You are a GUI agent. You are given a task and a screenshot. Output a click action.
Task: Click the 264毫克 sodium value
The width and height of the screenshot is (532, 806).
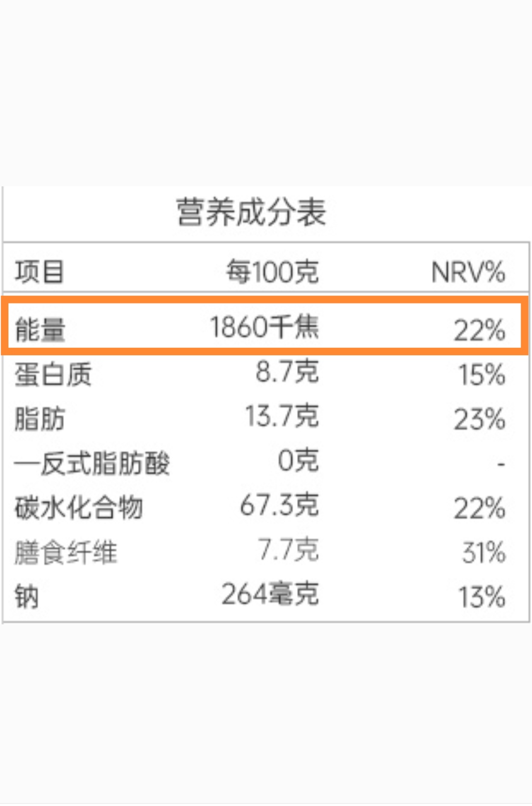click(x=270, y=594)
